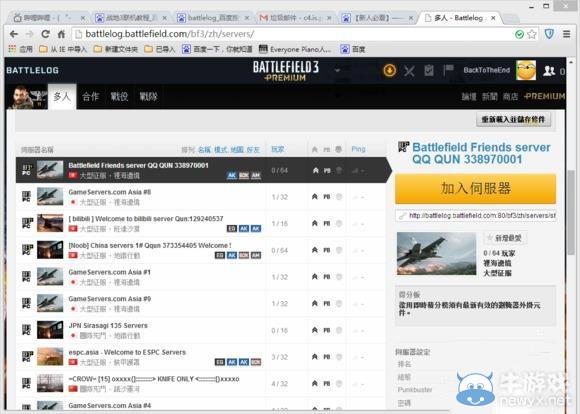Click the reload and save button at top right
The height and width of the screenshot is (414, 580).
pyautogui.click(x=513, y=120)
